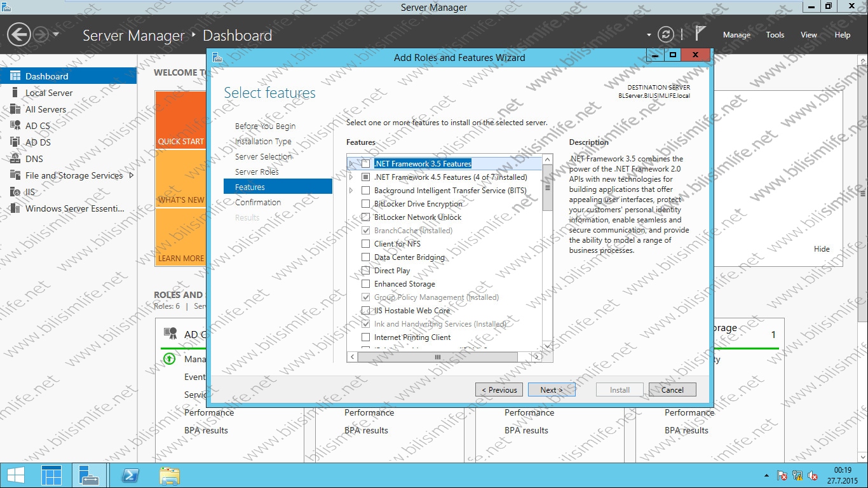Open the AD CS role page
Viewport: 868px width, 488px height.
(68, 126)
